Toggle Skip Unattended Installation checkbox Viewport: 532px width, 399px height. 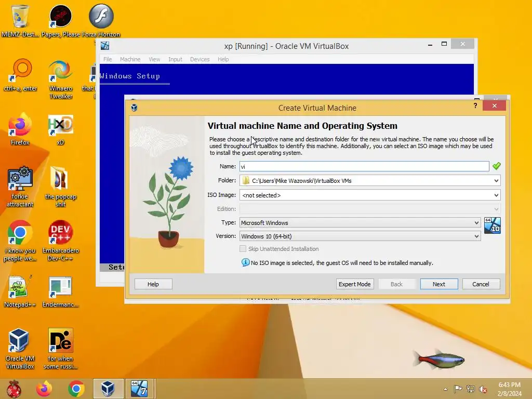pyautogui.click(x=243, y=249)
